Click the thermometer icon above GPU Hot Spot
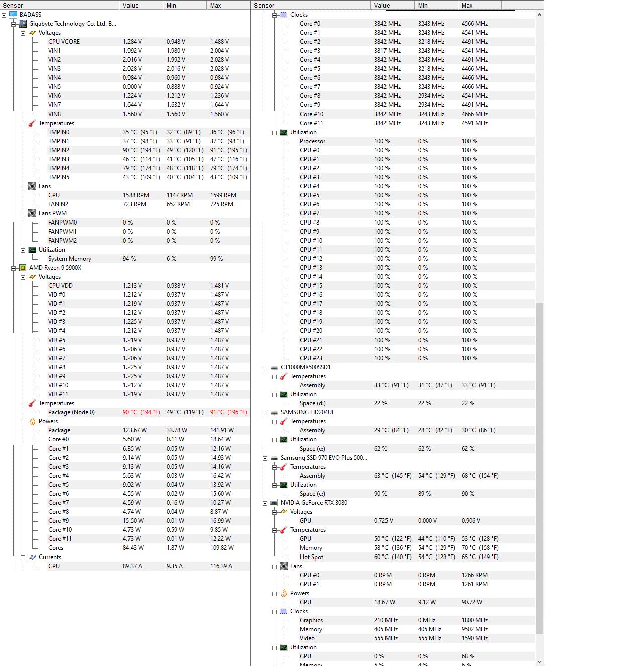644x667 pixels. [284, 530]
